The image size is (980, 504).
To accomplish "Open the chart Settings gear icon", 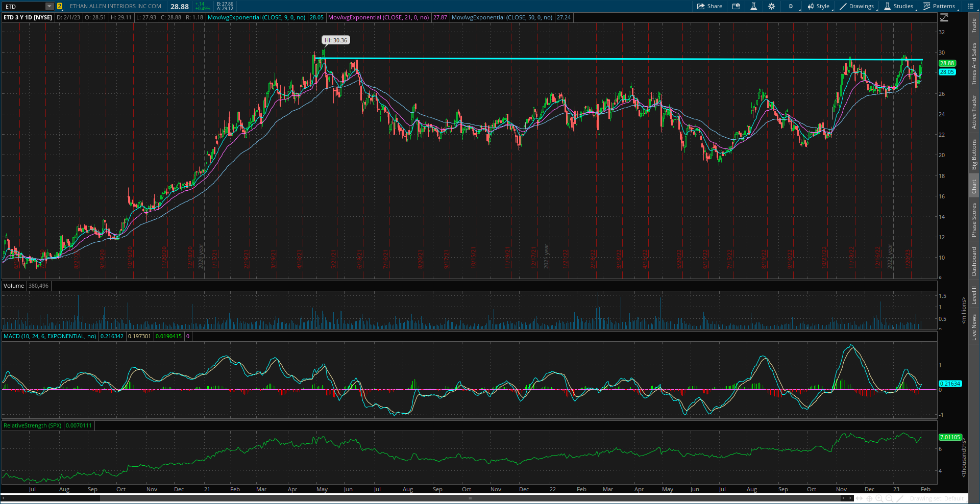I will pyautogui.click(x=771, y=6).
